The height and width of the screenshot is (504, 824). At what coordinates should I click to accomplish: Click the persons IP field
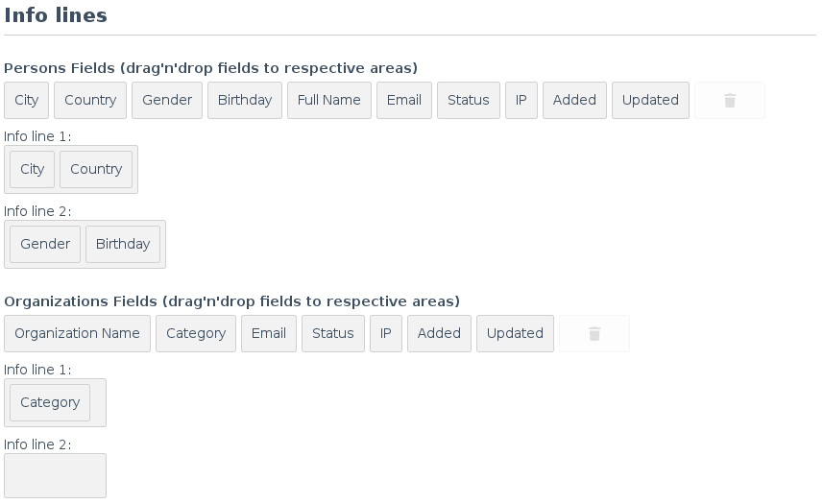pos(521,100)
